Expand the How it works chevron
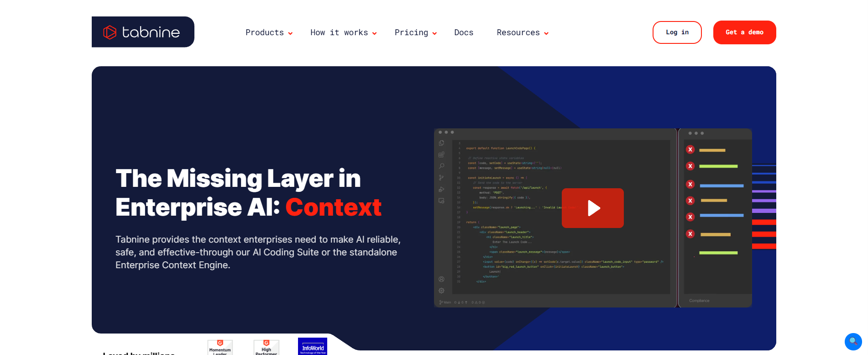868x355 pixels. coord(375,33)
